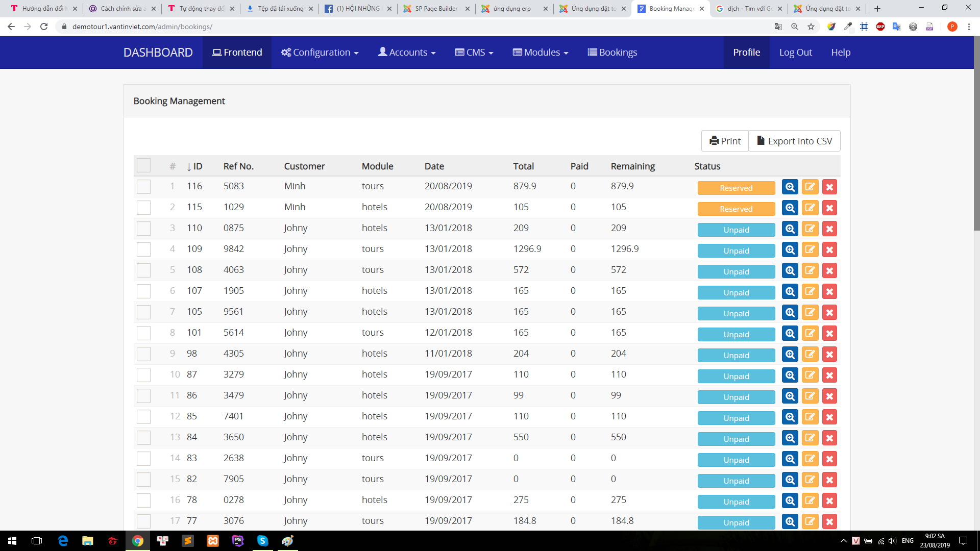Viewport: 980px width, 551px height.
Task: Delete booking ID 98
Action: [x=829, y=355]
